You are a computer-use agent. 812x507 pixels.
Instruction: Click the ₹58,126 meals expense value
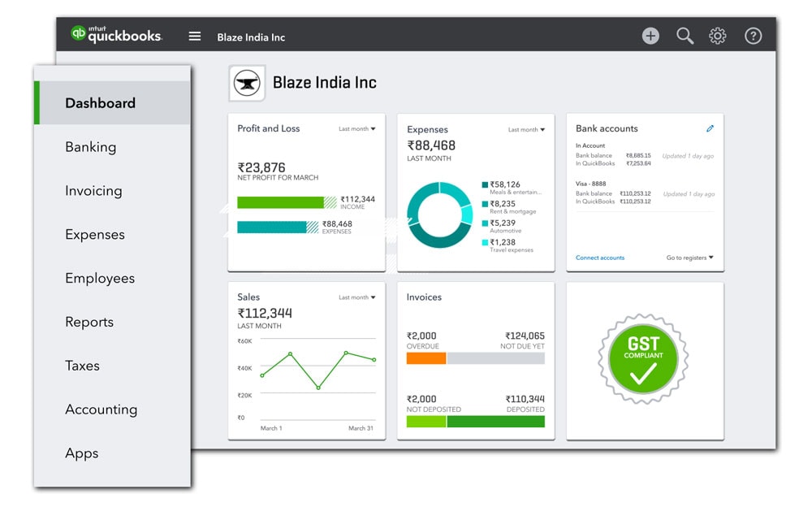coord(505,184)
